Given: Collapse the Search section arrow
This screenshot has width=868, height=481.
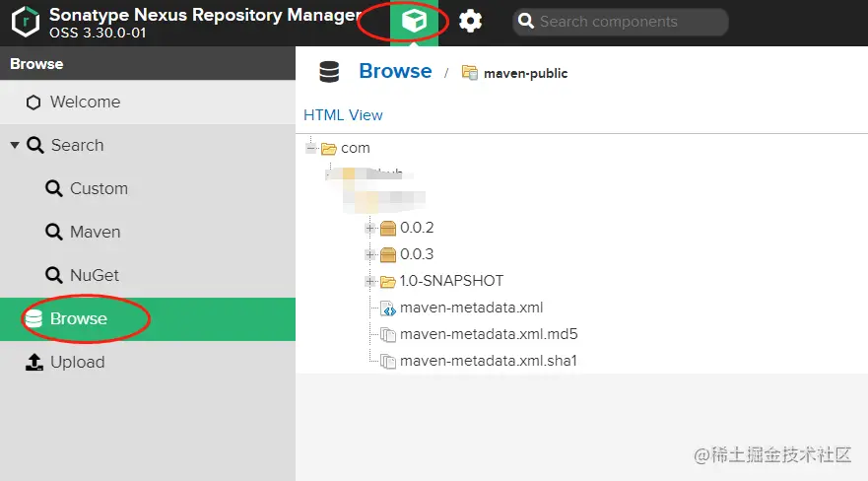Looking at the screenshot, I should click(15, 145).
